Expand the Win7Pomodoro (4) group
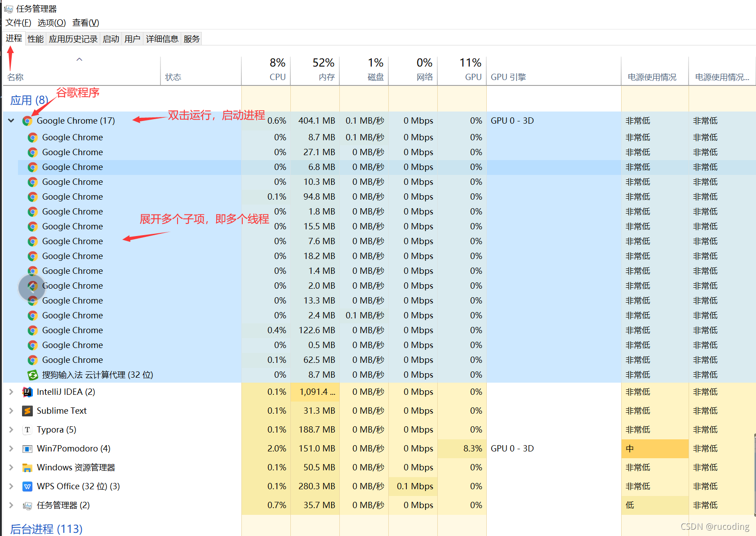Viewport: 756px width, 536px height. (x=11, y=449)
